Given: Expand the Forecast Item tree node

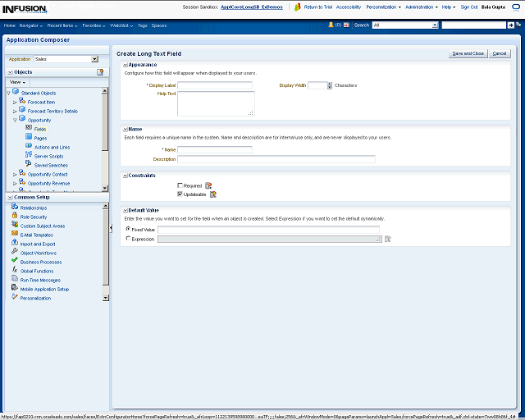Looking at the screenshot, I should click(x=15, y=102).
